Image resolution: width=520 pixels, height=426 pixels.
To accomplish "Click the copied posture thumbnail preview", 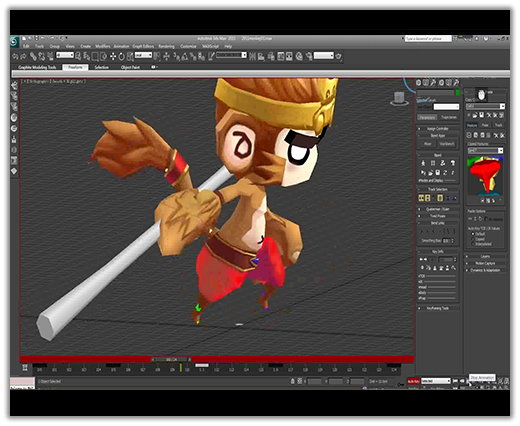I will tap(485, 176).
